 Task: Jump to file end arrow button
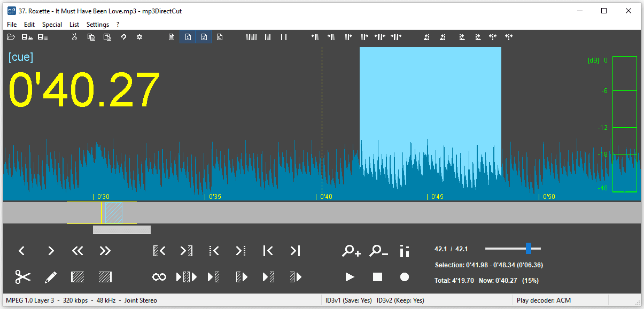296,250
